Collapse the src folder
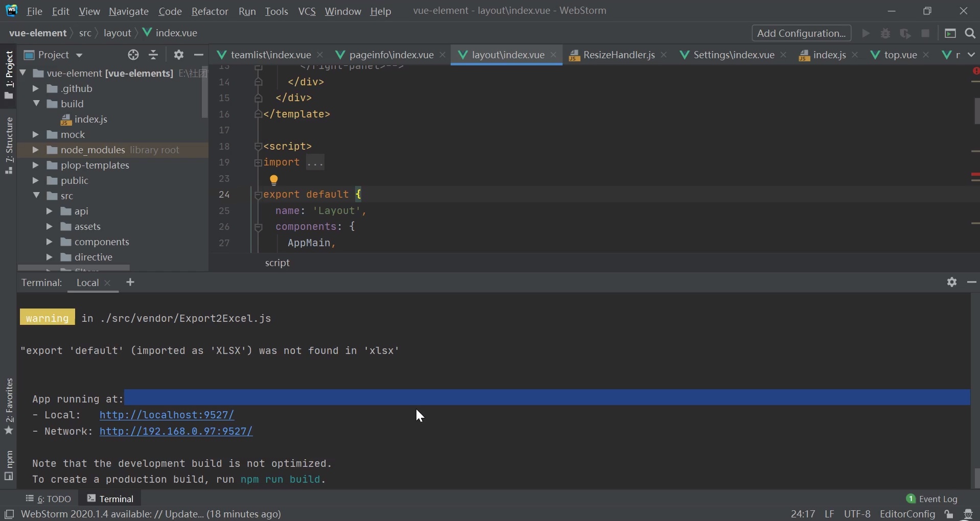The image size is (980, 521). [x=36, y=196]
